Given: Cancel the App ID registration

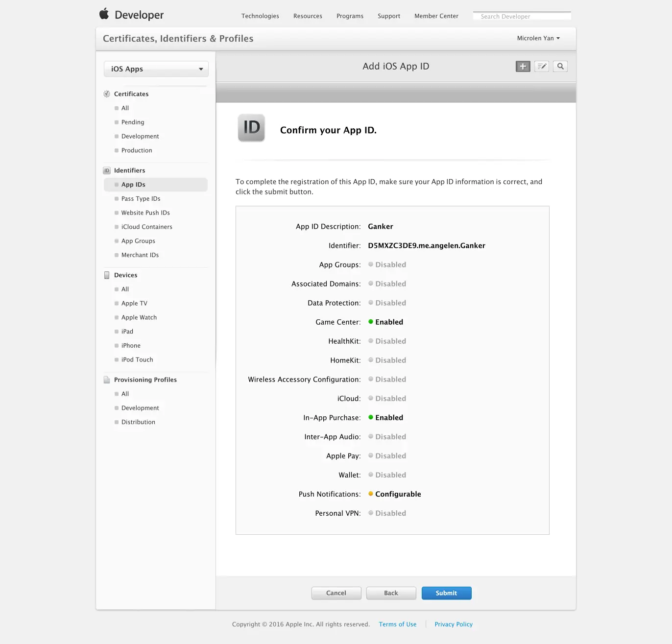Looking at the screenshot, I should (x=336, y=593).
